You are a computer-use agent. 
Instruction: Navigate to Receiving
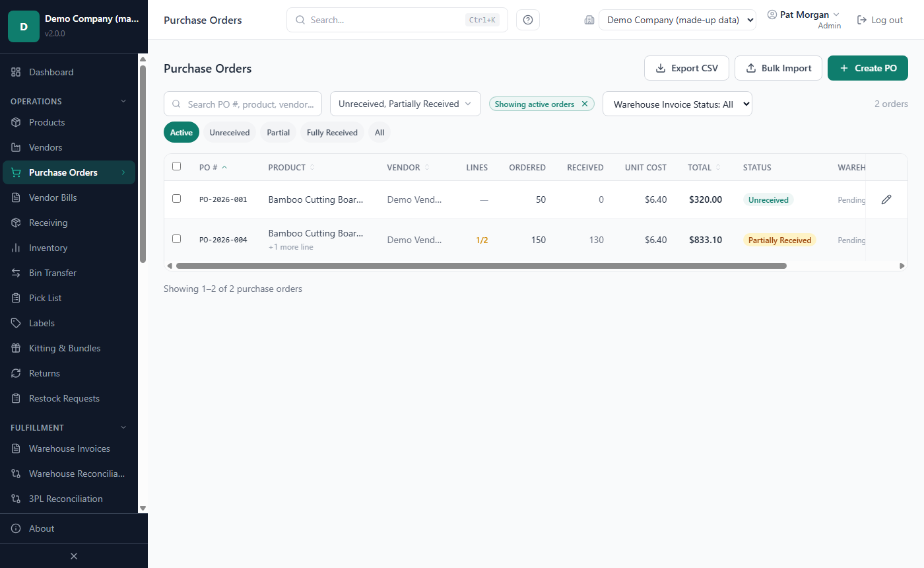click(x=69, y=223)
